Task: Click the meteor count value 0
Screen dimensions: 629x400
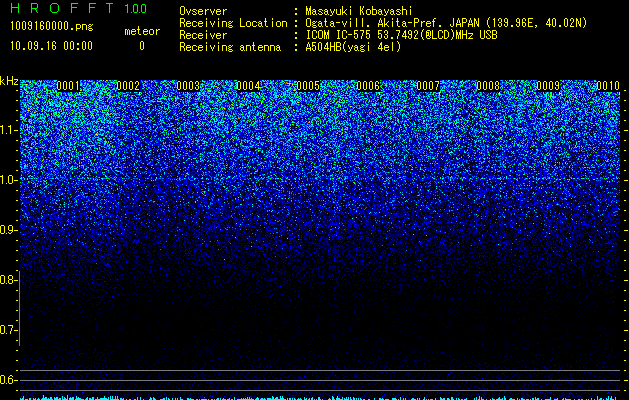Action: pyautogui.click(x=142, y=46)
